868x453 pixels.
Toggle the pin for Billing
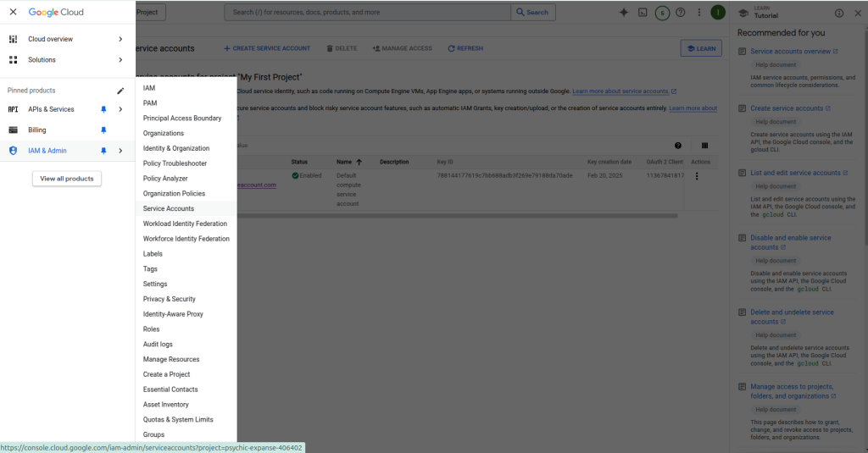[x=103, y=130]
